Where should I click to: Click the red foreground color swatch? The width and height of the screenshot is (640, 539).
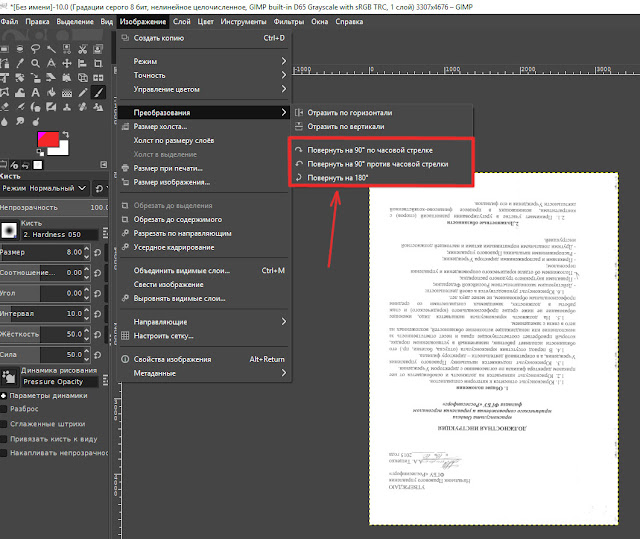pos(49,139)
